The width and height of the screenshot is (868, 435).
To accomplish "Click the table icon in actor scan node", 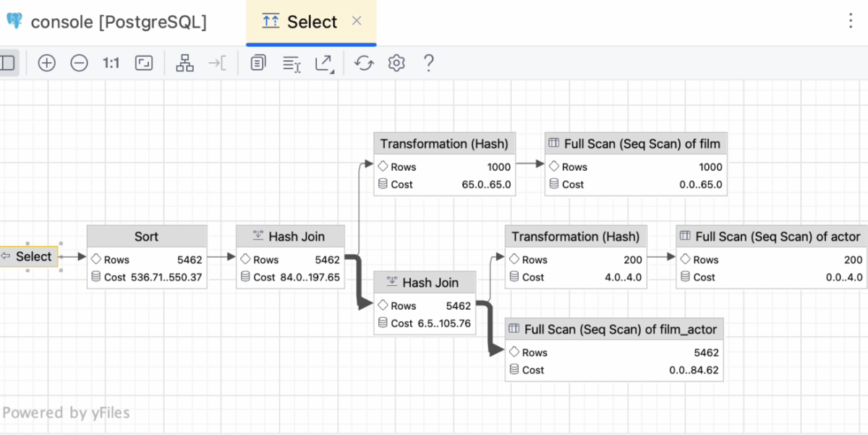I will [x=686, y=237].
